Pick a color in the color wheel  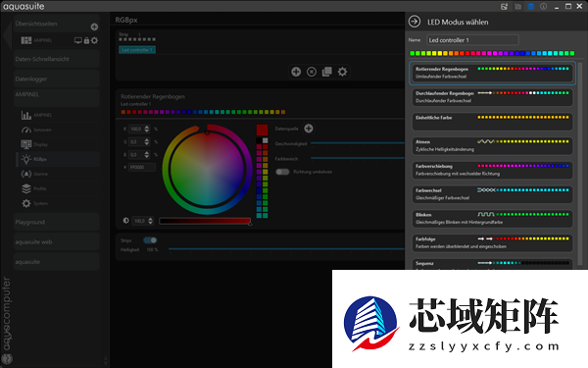[x=207, y=169]
